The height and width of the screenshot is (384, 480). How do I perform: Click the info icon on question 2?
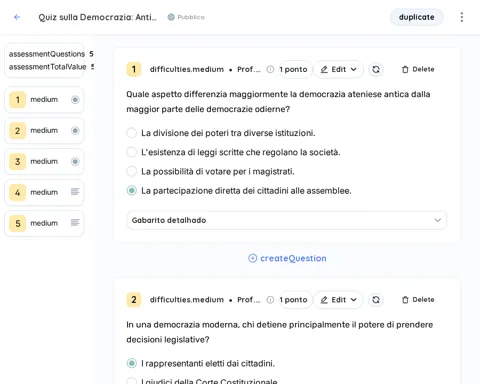[x=270, y=300]
